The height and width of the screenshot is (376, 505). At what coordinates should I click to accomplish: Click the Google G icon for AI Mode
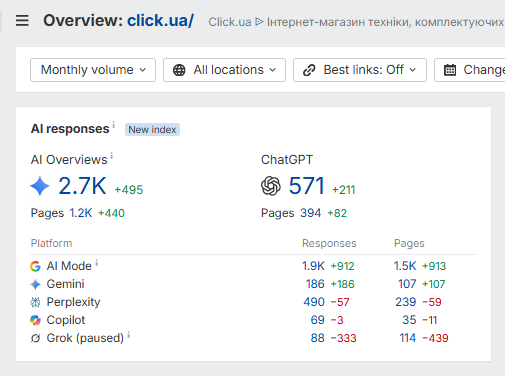(x=35, y=266)
